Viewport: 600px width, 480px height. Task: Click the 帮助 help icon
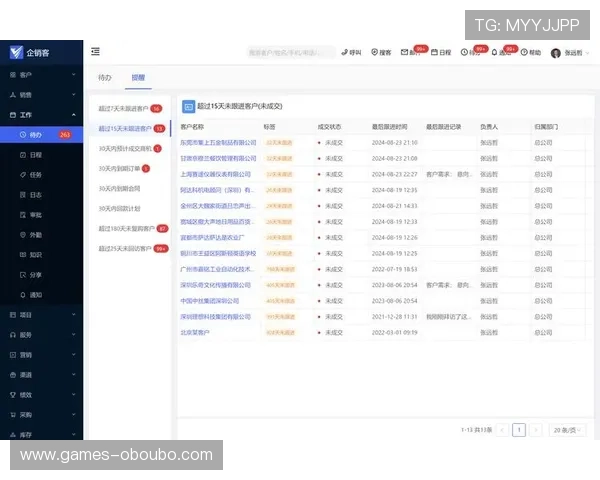524,52
